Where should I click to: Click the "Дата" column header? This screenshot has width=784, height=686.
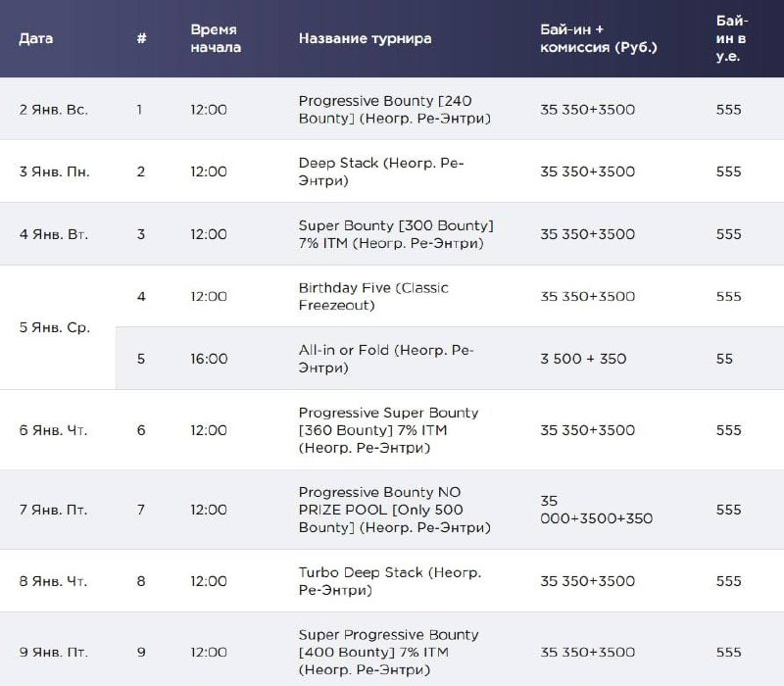(x=36, y=39)
